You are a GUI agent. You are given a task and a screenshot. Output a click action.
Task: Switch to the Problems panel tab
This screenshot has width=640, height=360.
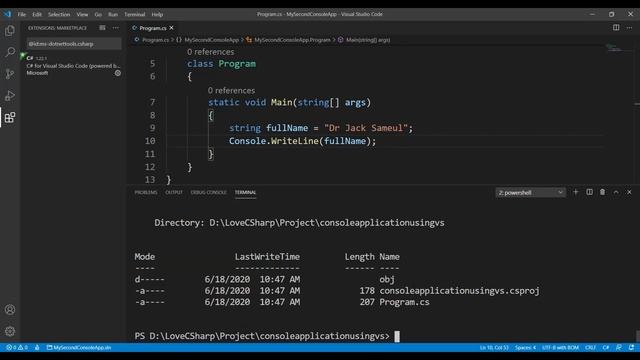[x=146, y=192]
